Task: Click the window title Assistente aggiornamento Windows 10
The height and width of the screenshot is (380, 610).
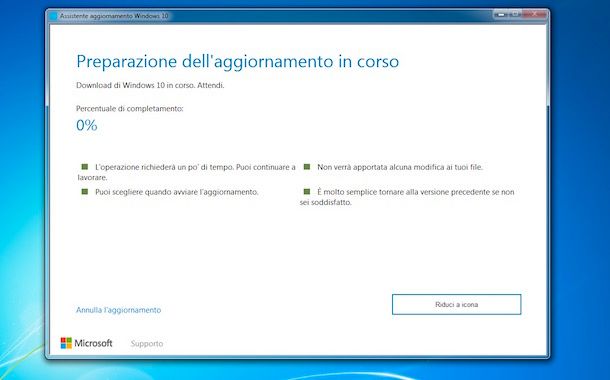Action: (x=114, y=16)
